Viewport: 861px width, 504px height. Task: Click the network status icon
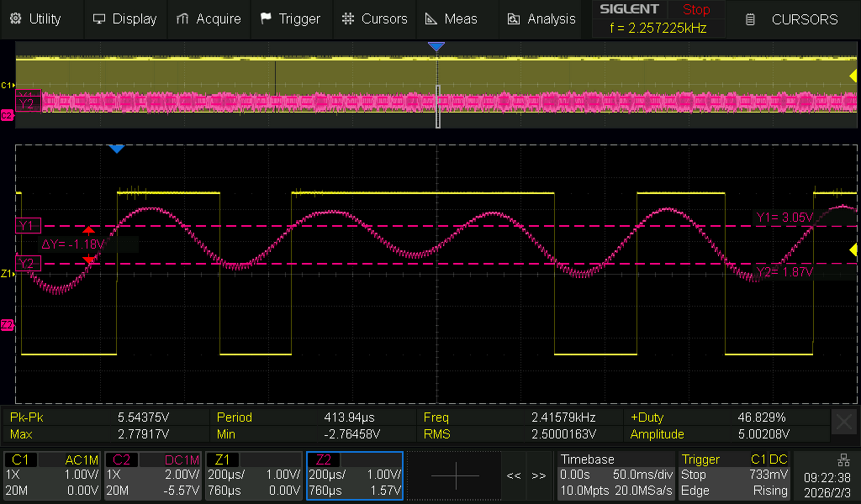point(843,459)
